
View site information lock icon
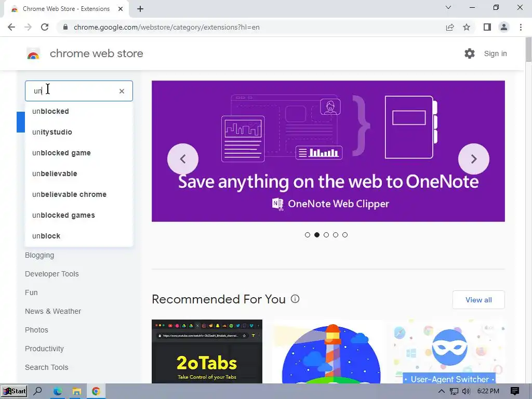(x=66, y=27)
